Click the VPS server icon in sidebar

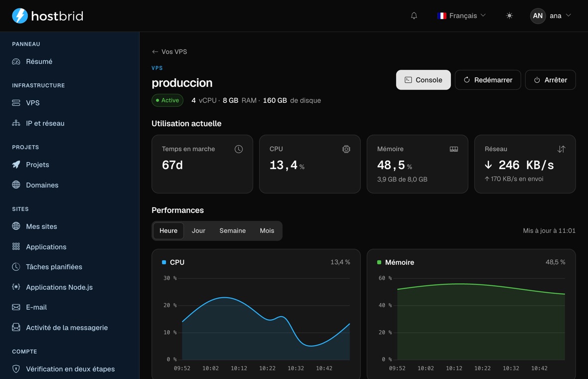(16, 103)
